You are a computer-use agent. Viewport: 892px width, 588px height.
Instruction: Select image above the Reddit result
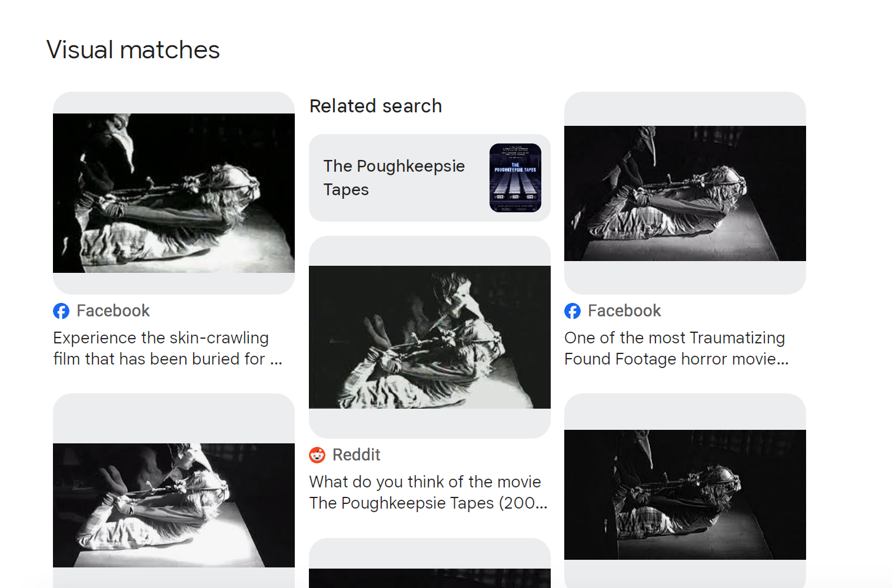(430, 337)
